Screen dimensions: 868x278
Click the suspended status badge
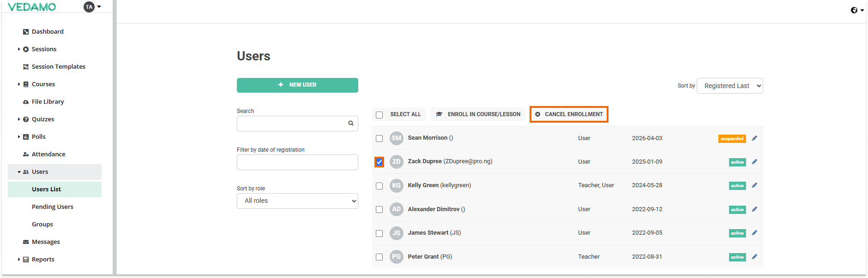pos(732,139)
